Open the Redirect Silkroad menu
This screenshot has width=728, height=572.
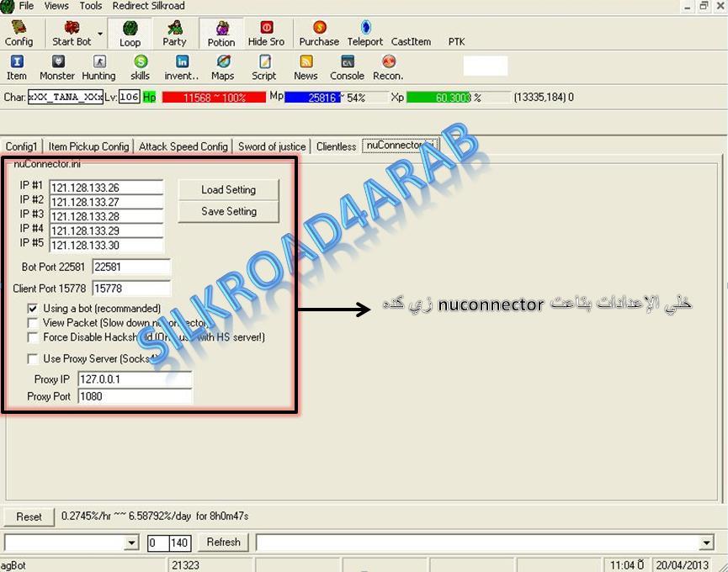149,6
